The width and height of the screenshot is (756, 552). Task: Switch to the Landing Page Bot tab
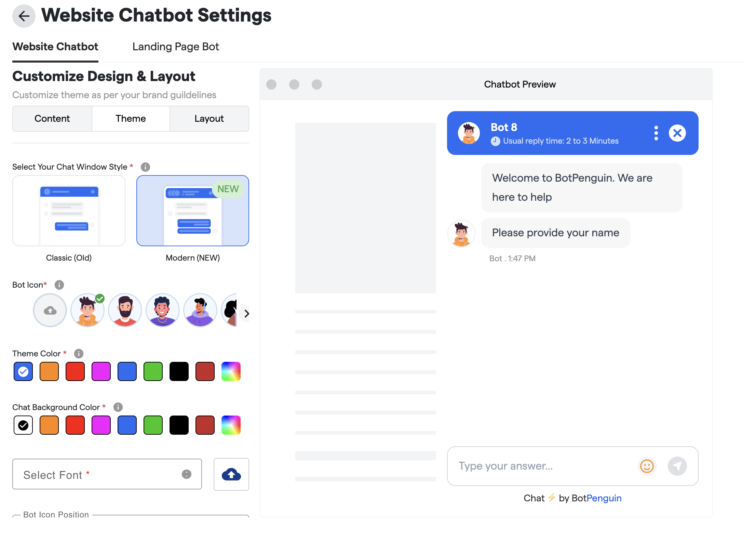click(176, 47)
